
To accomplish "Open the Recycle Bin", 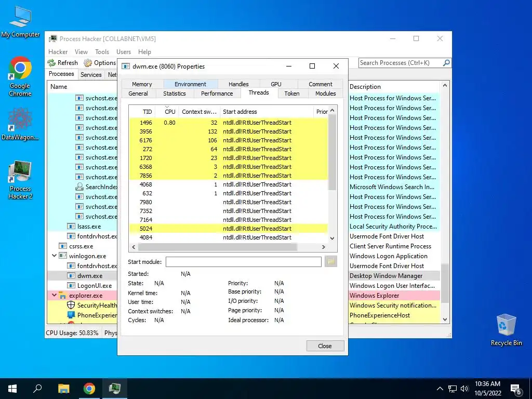I will tap(506, 330).
